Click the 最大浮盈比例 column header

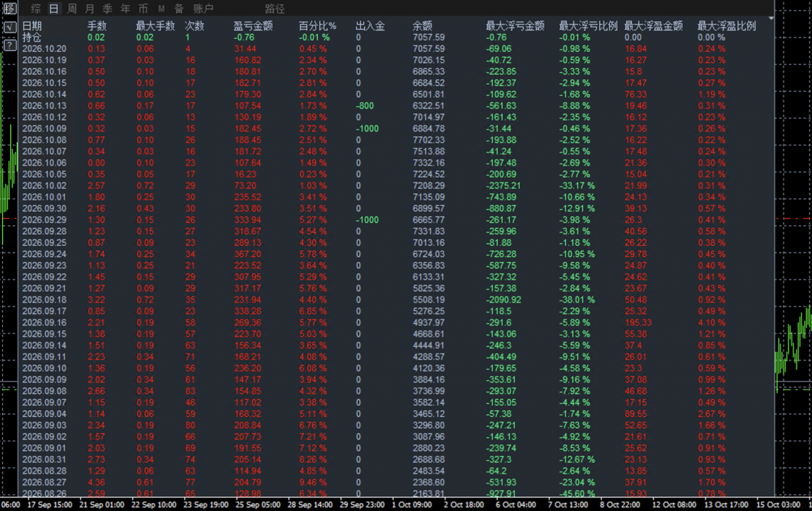coord(727,26)
